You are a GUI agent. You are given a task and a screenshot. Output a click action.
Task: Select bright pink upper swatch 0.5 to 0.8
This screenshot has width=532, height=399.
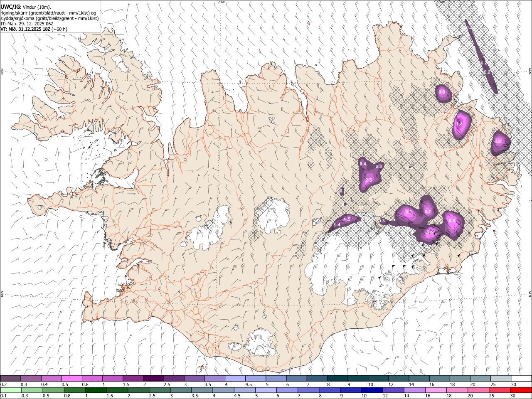point(72,378)
